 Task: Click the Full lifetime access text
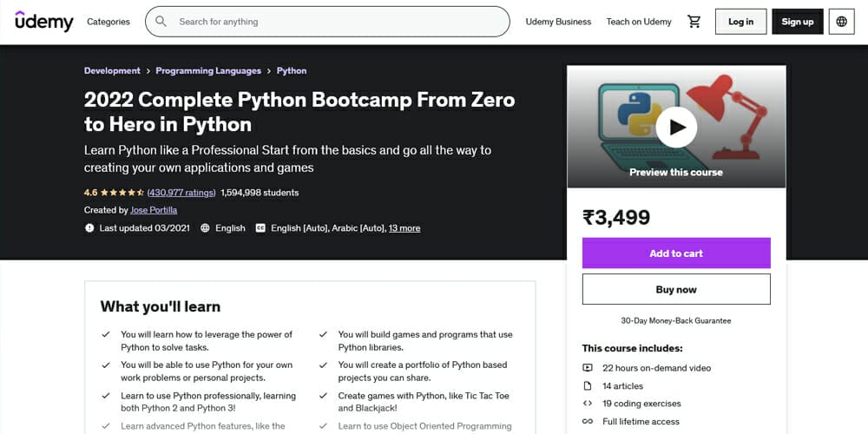coord(641,422)
